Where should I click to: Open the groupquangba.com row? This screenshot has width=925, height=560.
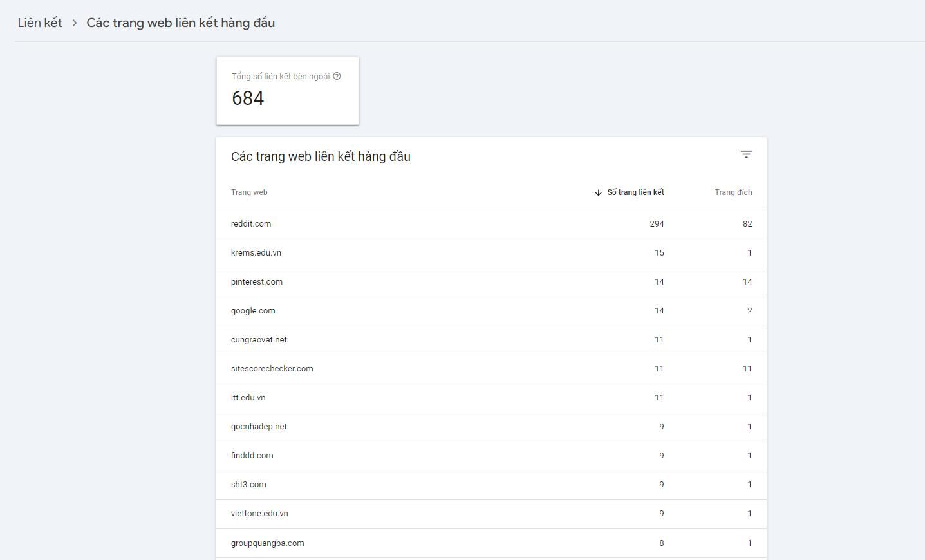pyautogui.click(x=491, y=543)
